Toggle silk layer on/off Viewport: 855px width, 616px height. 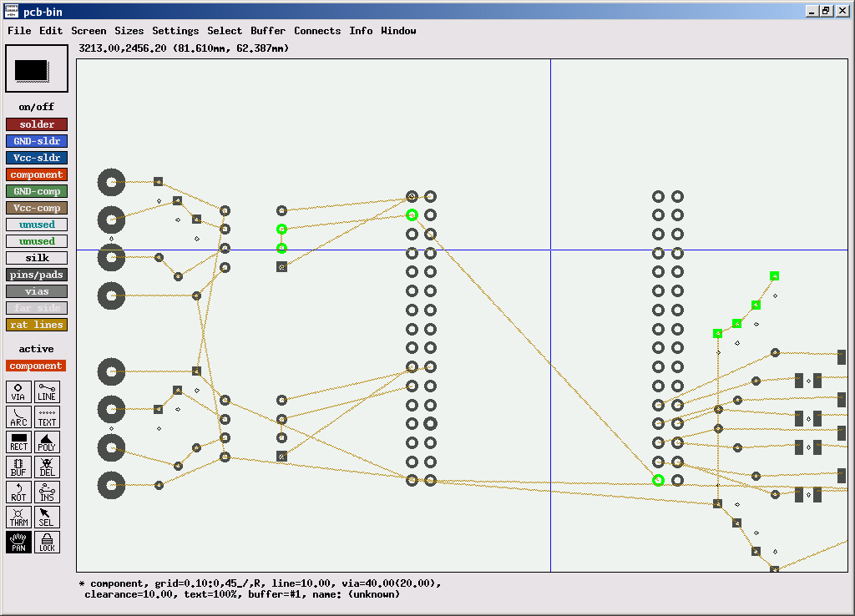[x=37, y=258]
